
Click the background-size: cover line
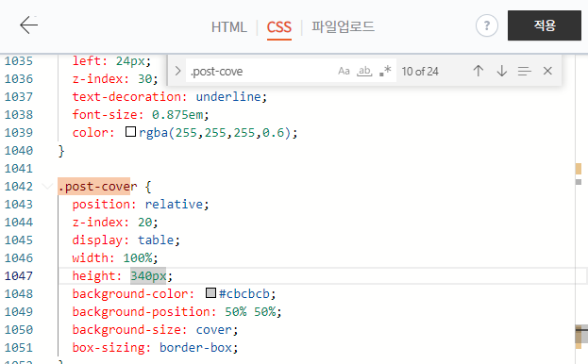(x=155, y=329)
